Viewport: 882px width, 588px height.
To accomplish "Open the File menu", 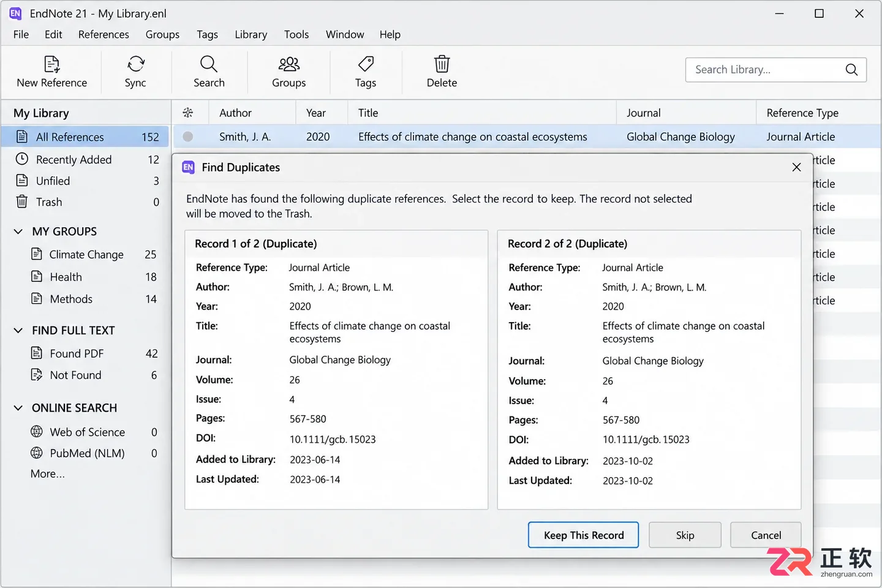I will (x=21, y=34).
